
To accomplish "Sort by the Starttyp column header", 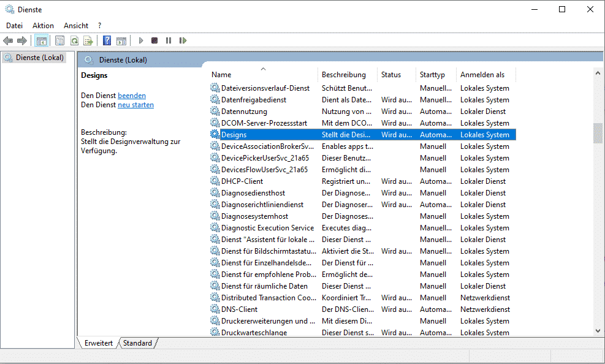I will click(x=436, y=75).
